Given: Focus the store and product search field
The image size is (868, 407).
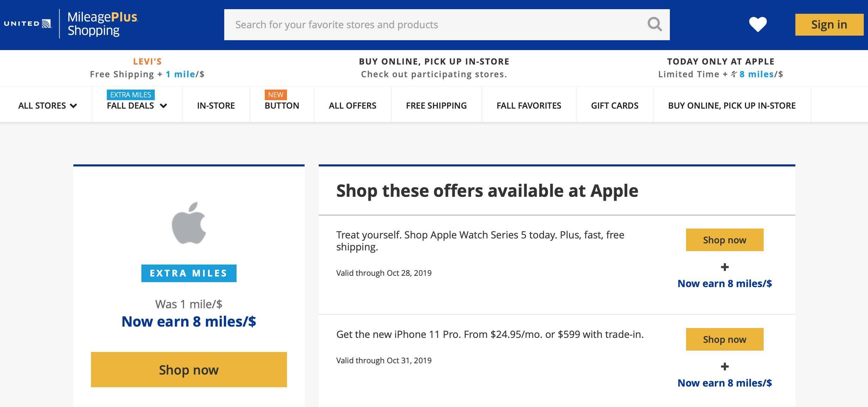Looking at the screenshot, I should click(x=435, y=25).
